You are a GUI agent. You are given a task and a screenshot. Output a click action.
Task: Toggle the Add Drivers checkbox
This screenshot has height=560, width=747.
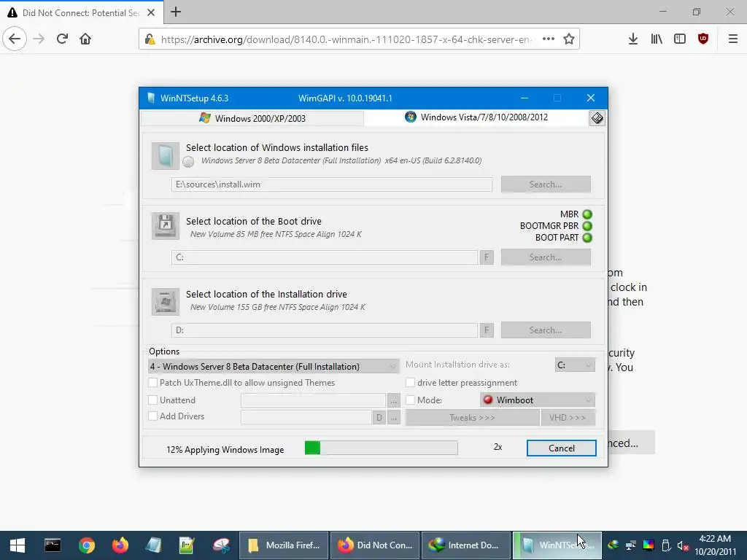[153, 416]
